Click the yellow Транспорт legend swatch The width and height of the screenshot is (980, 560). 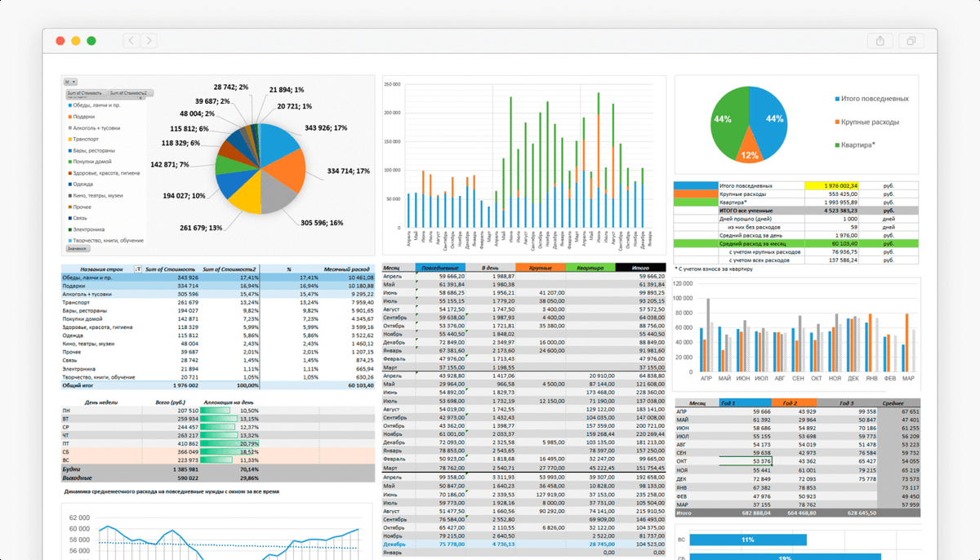click(x=69, y=140)
